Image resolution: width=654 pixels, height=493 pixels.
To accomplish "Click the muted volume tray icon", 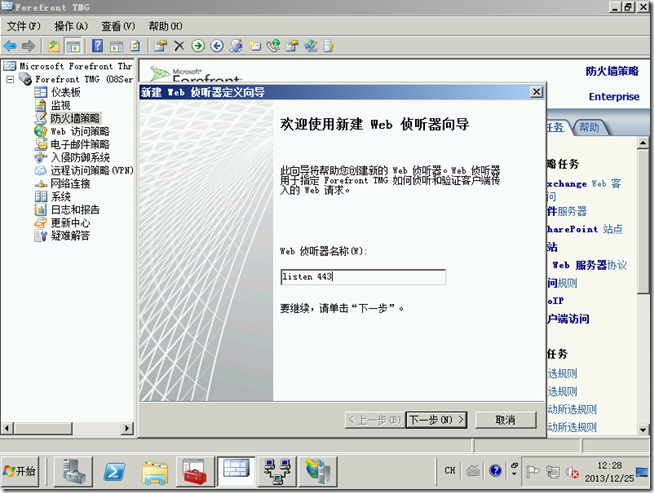I will point(572,472).
